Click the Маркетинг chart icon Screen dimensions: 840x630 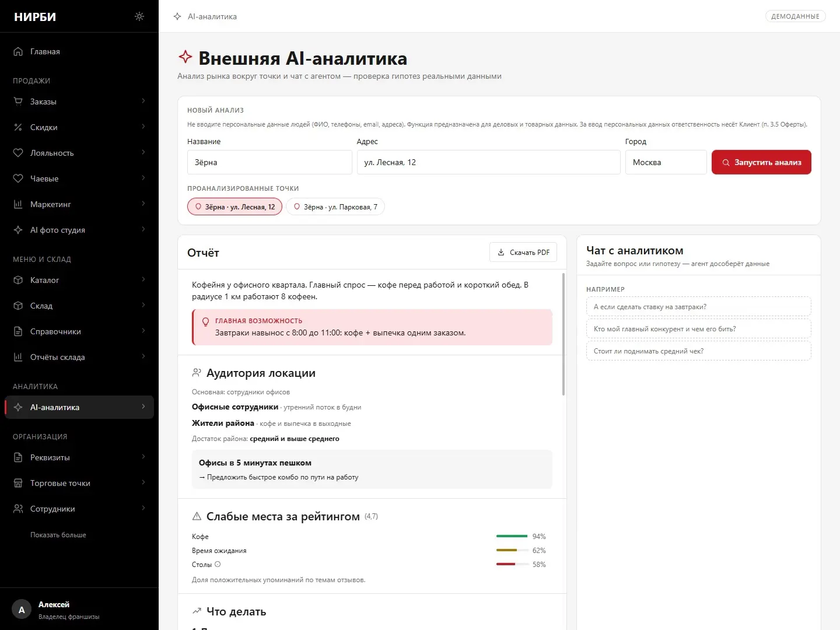(x=18, y=204)
